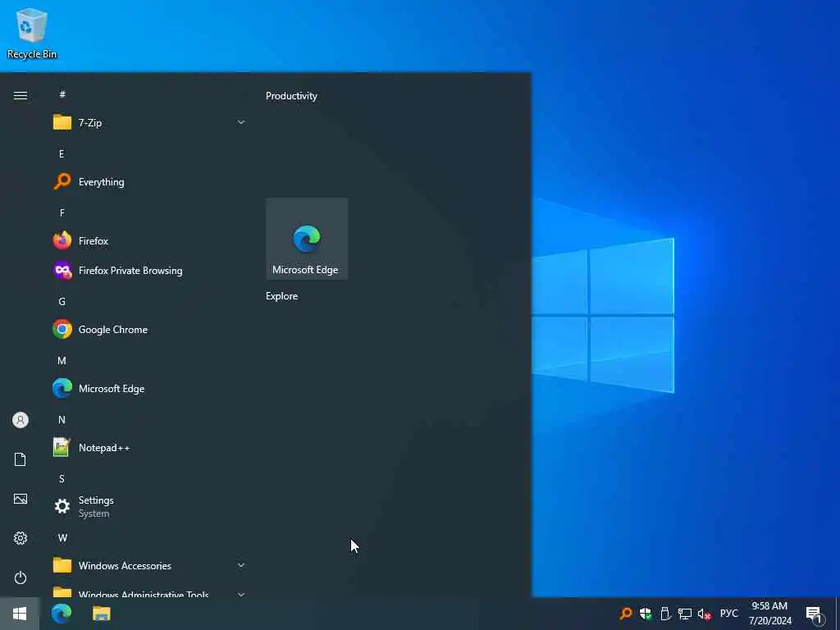Click the Everything tray icon
This screenshot has width=840, height=630.
625,614
